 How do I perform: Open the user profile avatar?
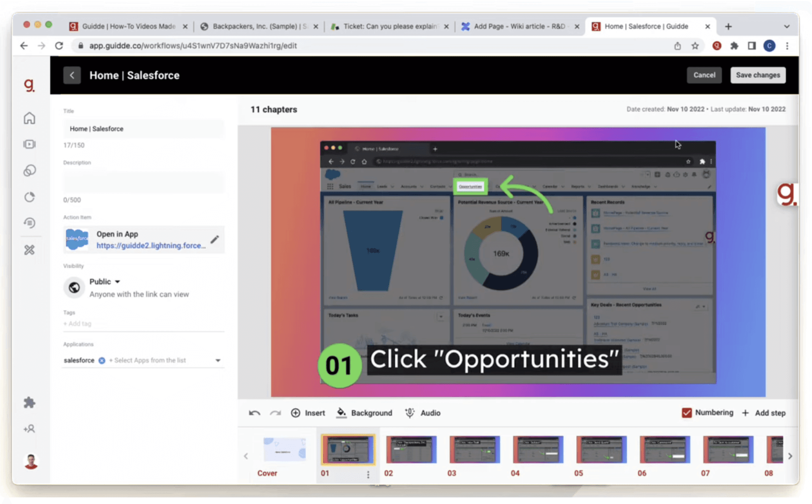tap(31, 461)
